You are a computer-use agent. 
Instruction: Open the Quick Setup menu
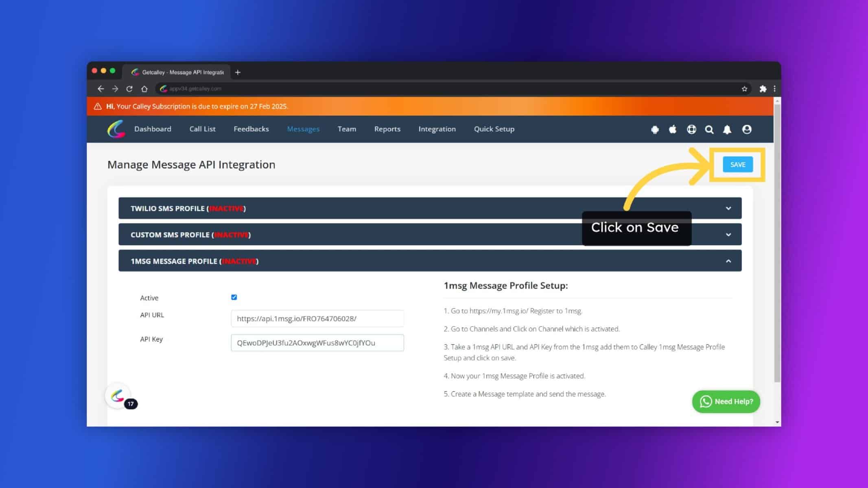click(x=494, y=129)
